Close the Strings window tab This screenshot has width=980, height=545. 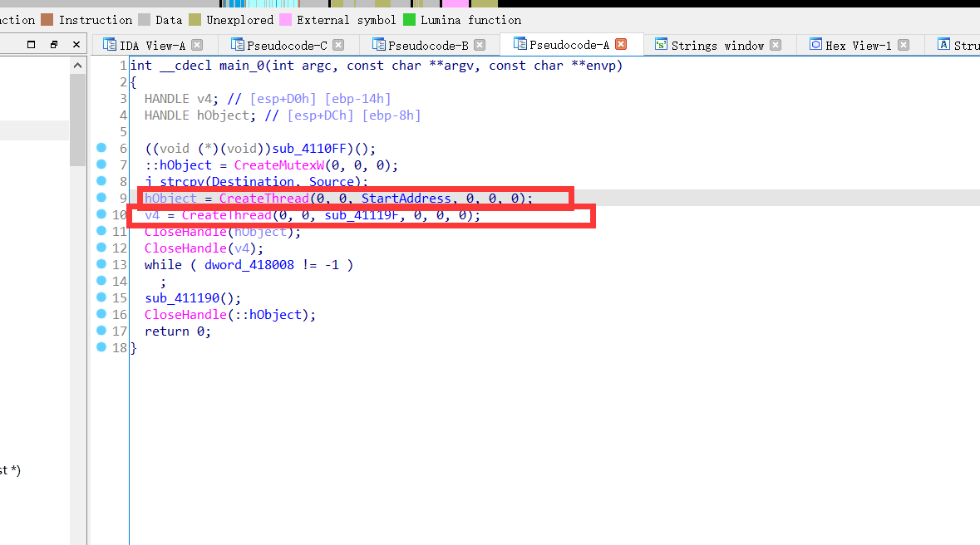[x=776, y=46]
